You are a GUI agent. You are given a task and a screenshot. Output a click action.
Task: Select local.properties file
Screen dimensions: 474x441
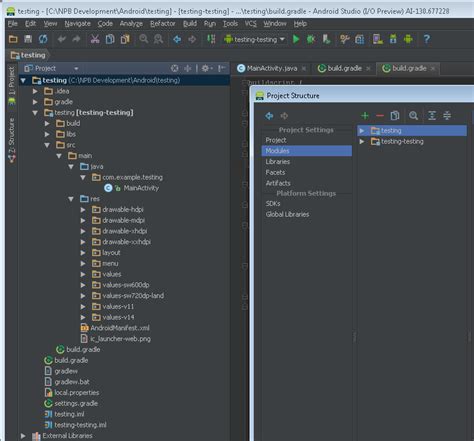click(x=77, y=393)
